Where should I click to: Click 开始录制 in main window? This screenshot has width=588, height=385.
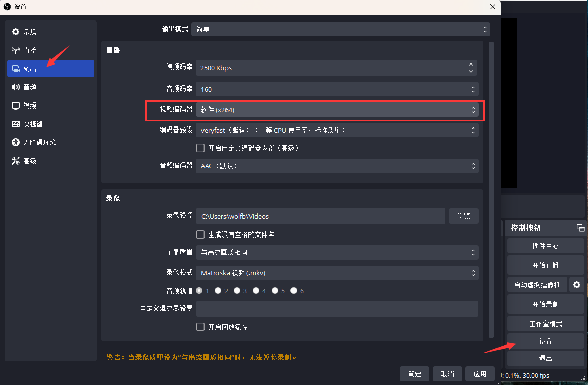click(546, 304)
